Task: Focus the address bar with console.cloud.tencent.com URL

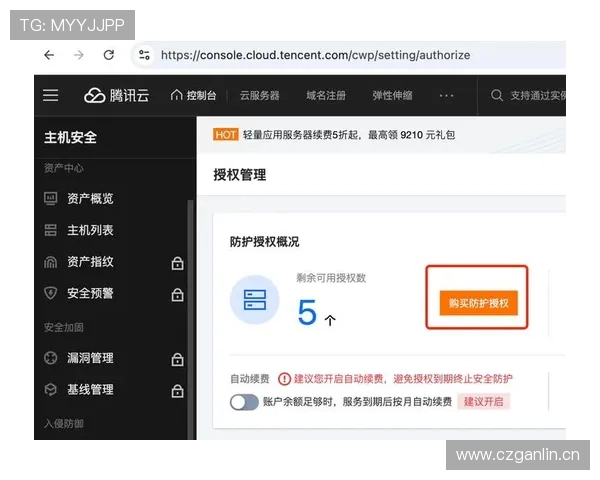Action: tap(315, 55)
